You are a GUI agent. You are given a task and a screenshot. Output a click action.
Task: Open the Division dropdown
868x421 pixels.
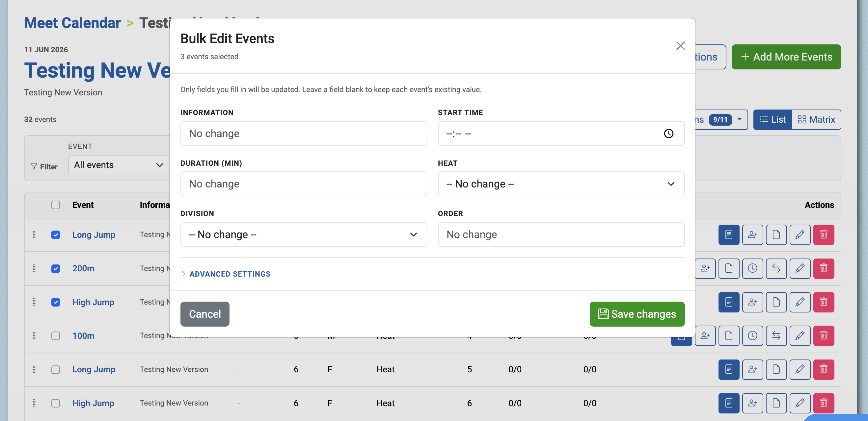(x=304, y=235)
